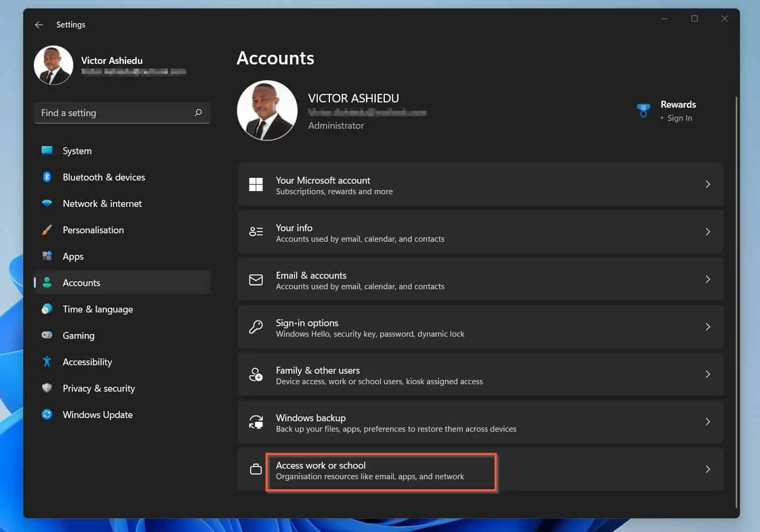Open Windows backup settings
This screenshot has height=532, width=760.
(480, 422)
